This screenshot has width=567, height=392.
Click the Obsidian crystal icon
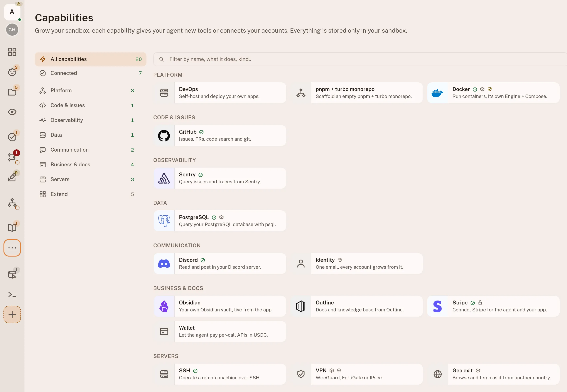pos(164,306)
